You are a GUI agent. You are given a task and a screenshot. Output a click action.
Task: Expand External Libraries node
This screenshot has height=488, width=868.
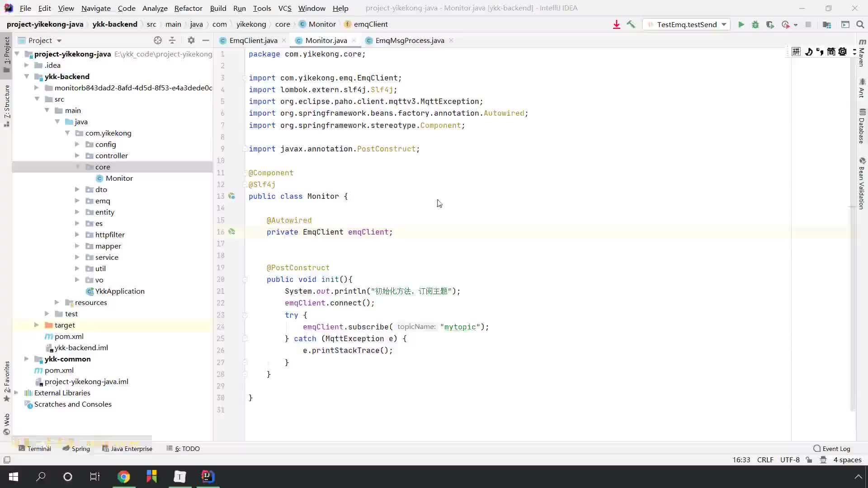pyautogui.click(x=16, y=393)
